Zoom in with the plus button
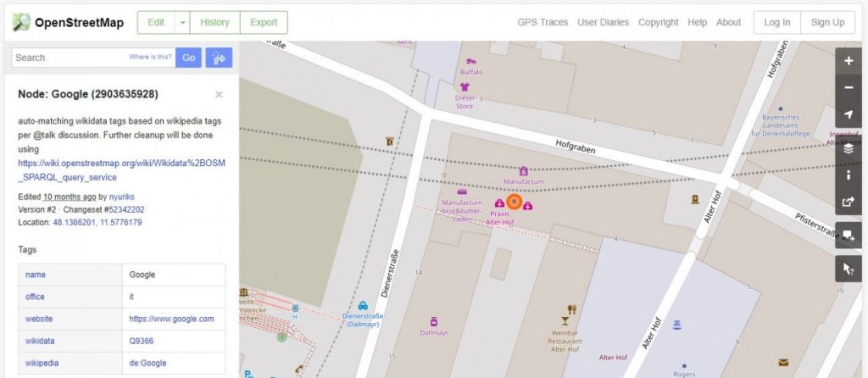868x378 pixels. (848, 61)
